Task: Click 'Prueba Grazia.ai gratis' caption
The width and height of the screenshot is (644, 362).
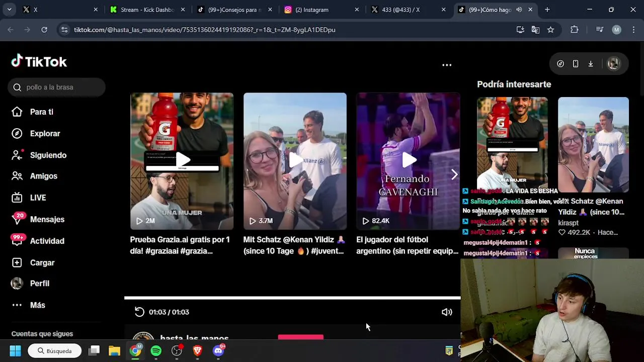Action: click(180, 245)
